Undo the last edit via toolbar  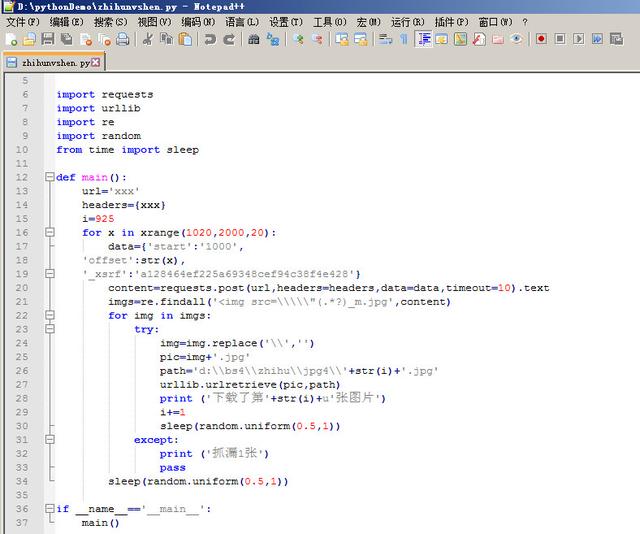click(x=210, y=39)
